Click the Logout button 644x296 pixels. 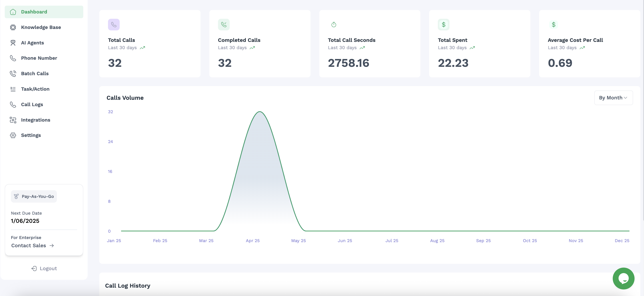click(44, 269)
